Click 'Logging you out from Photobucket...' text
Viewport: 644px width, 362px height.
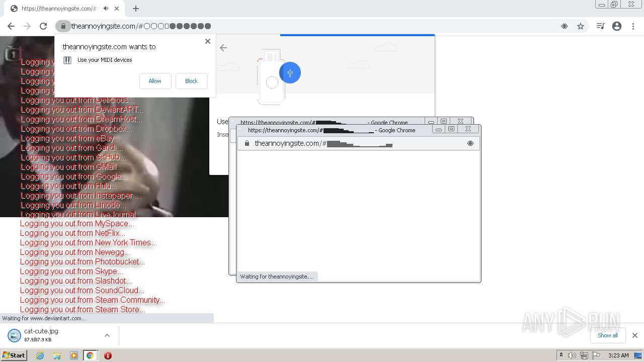[82, 262]
